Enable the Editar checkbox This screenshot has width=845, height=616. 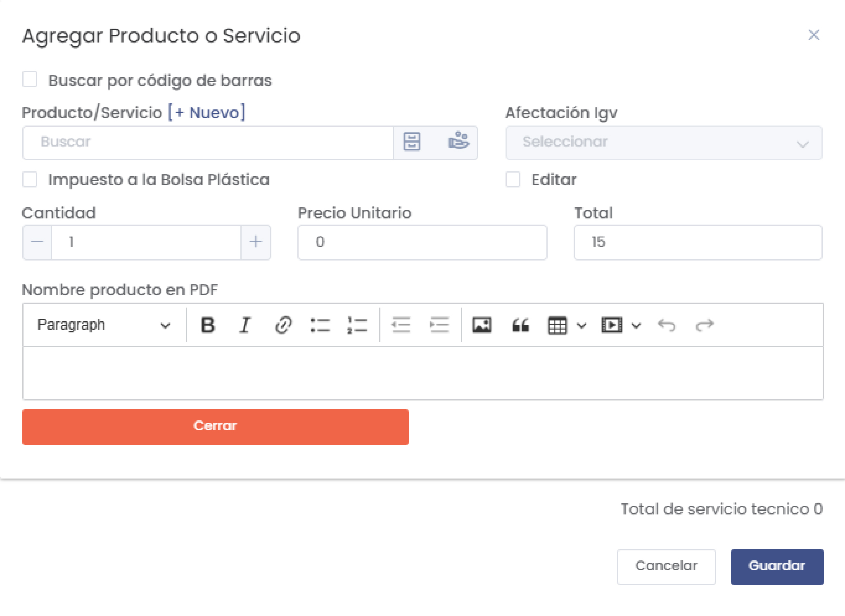pyautogui.click(x=513, y=179)
